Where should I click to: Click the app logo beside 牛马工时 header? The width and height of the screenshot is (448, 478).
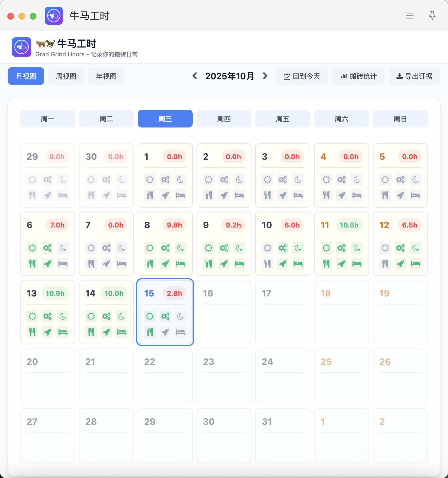coord(22,47)
